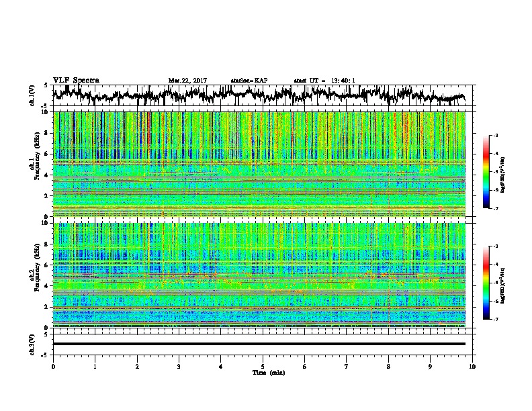The height and width of the screenshot is (411, 532).
Task: Click the log(PSD) label beside ch.2 color bar
Action: pyautogui.click(x=503, y=286)
